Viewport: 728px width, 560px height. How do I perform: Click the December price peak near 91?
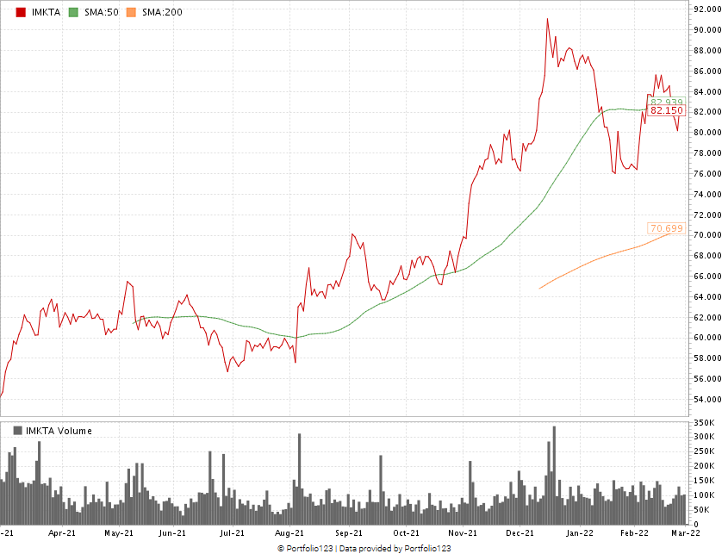547,19
